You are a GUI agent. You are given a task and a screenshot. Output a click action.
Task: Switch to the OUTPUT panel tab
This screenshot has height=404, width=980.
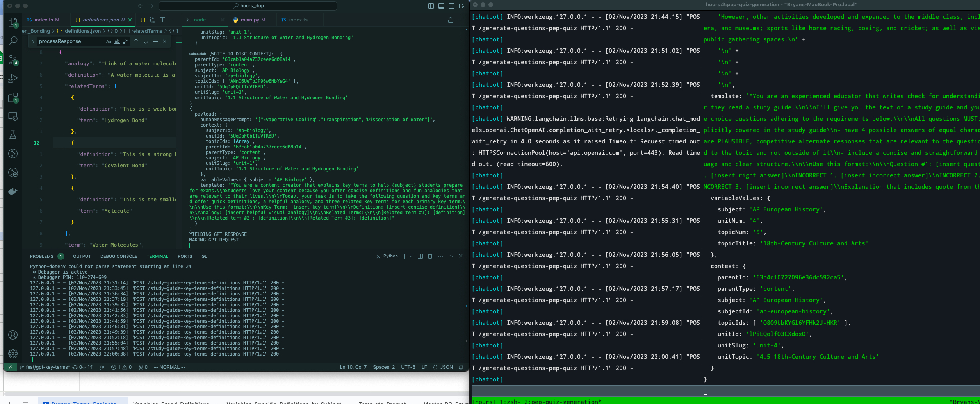(x=82, y=256)
